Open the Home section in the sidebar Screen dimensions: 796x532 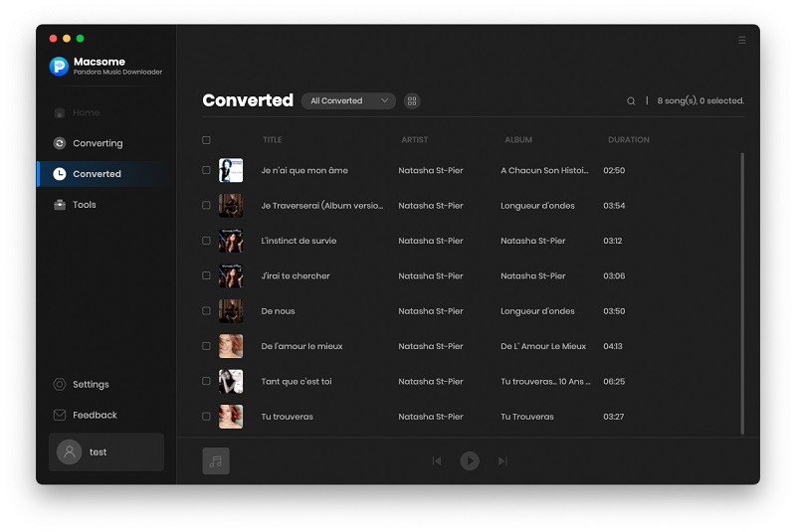tap(77, 112)
